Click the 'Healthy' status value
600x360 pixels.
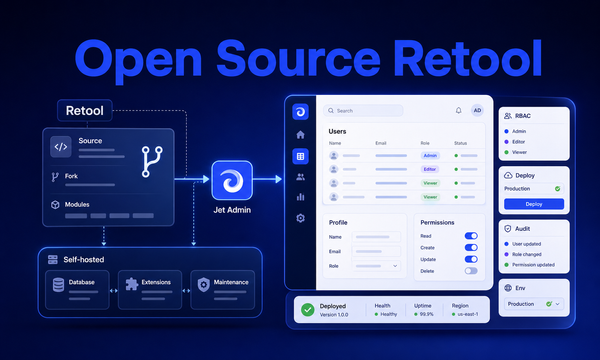388,314
